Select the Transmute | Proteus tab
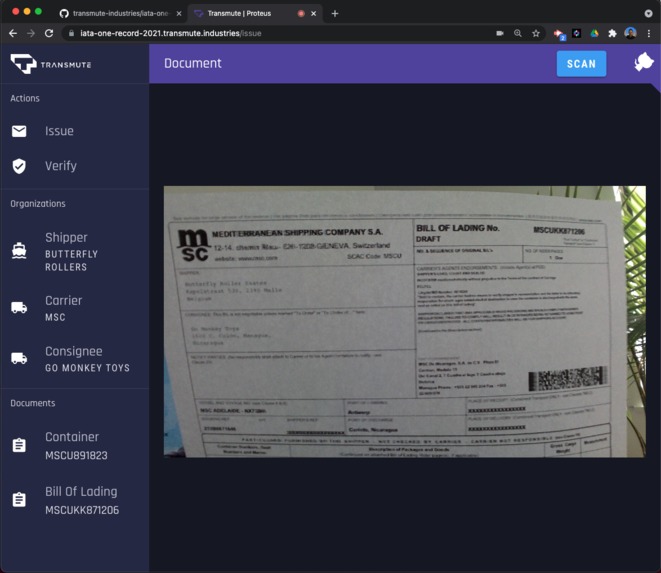 point(255,13)
